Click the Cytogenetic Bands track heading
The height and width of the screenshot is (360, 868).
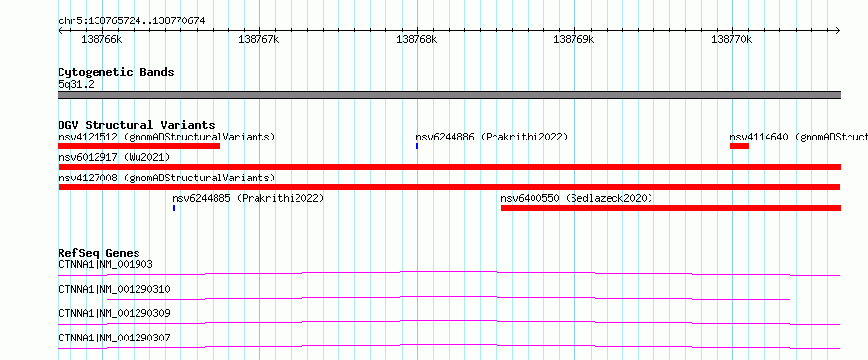click(116, 72)
